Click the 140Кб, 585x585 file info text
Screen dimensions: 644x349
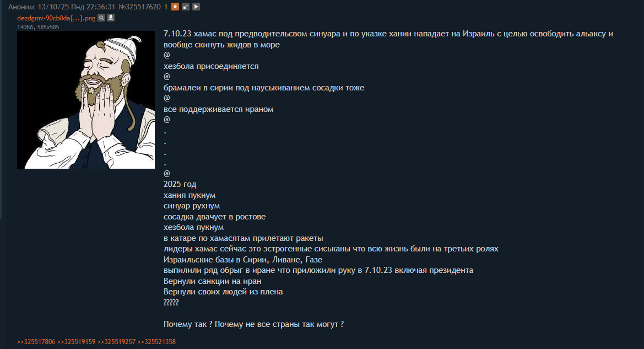pyautogui.click(x=38, y=27)
